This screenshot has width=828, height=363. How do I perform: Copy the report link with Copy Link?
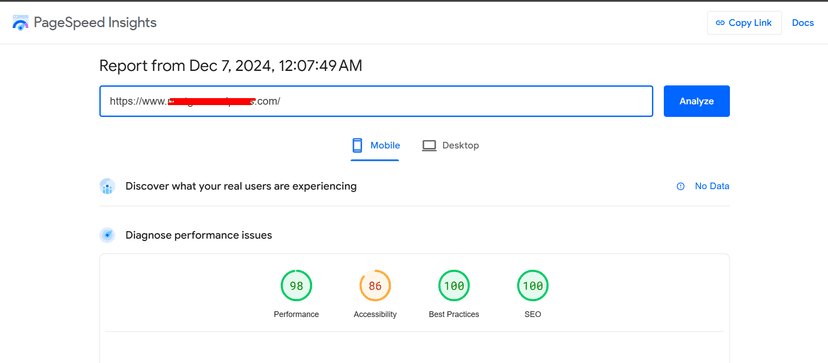tap(744, 23)
